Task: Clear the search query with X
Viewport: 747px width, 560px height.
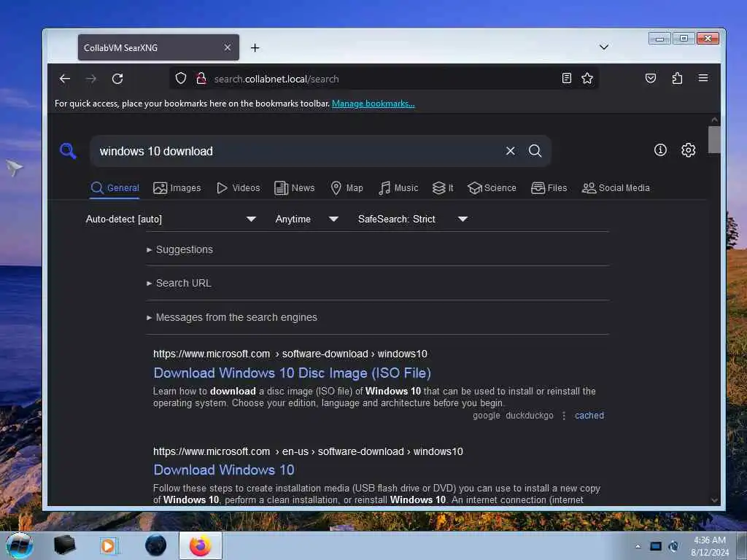Action: [x=510, y=151]
